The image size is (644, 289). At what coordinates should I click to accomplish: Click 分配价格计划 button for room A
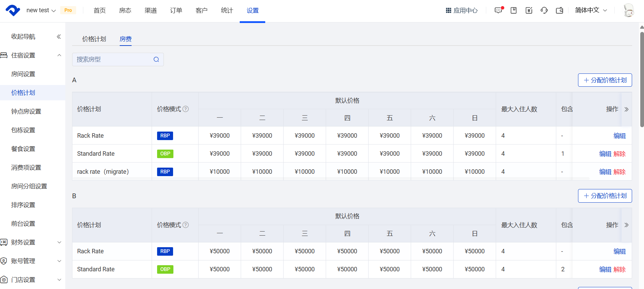pyautogui.click(x=605, y=80)
